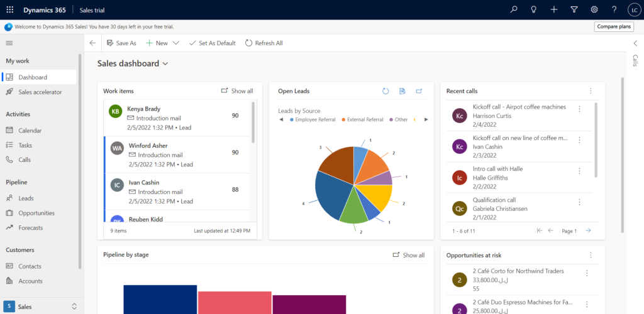Open Forecasts in the sidebar
Image resolution: width=644 pixels, height=314 pixels.
pos(38,227)
